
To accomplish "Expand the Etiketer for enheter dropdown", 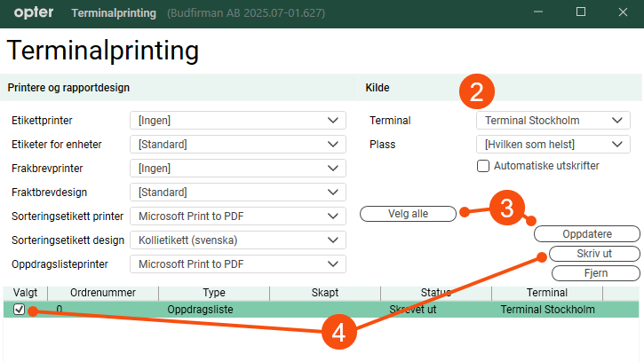I will tap(237, 144).
